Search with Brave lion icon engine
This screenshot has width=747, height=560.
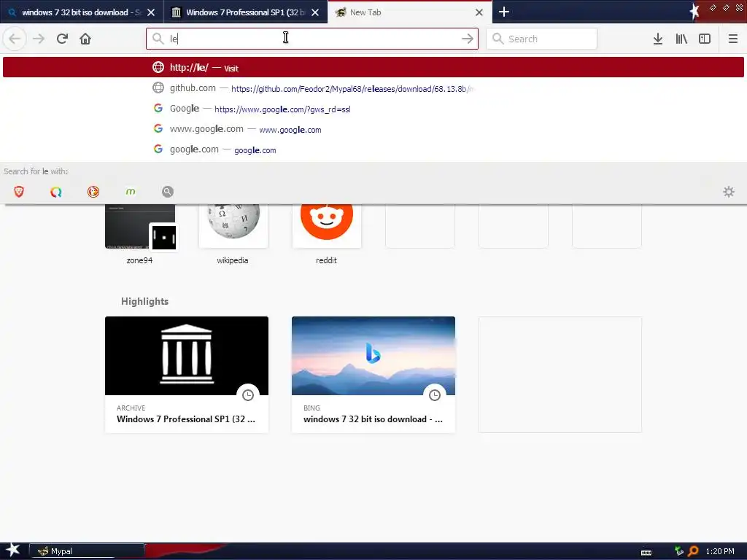coord(19,192)
